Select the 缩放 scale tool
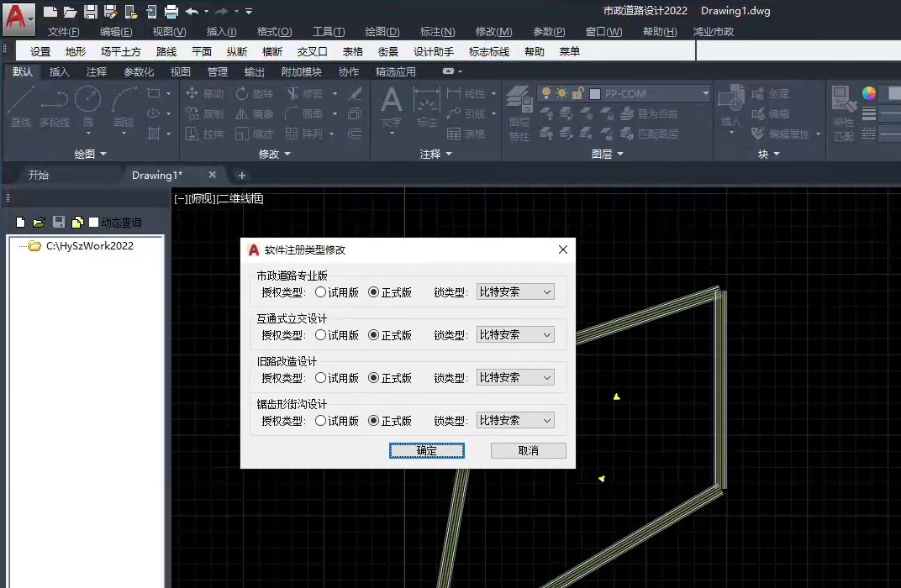This screenshot has height=588, width=901. [x=254, y=134]
